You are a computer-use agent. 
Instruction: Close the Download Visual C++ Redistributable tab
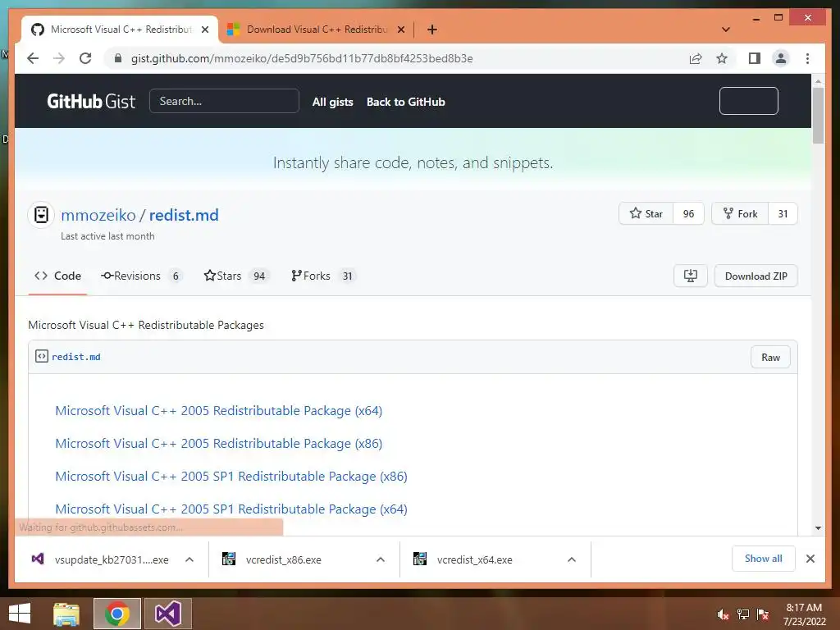pyautogui.click(x=400, y=30)
